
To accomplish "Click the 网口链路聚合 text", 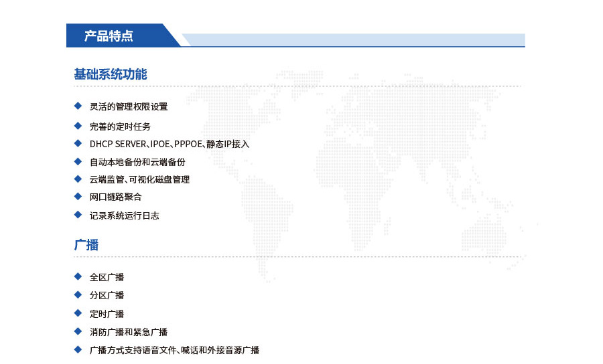I will 116,197.
